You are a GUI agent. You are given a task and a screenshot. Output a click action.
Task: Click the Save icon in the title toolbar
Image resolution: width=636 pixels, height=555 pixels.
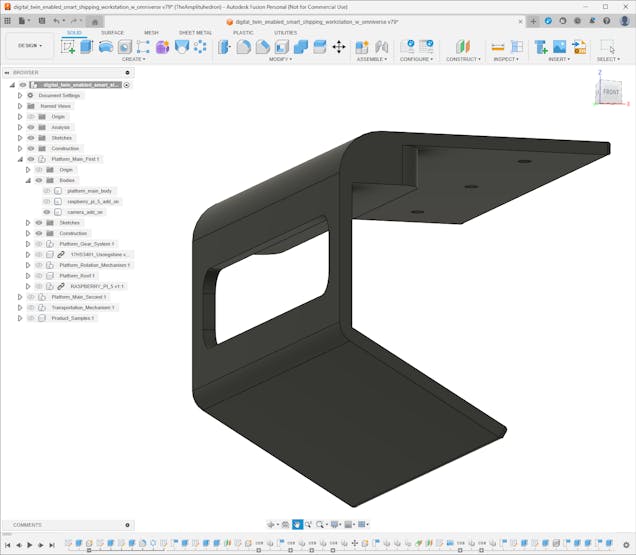tap(41, 20)
